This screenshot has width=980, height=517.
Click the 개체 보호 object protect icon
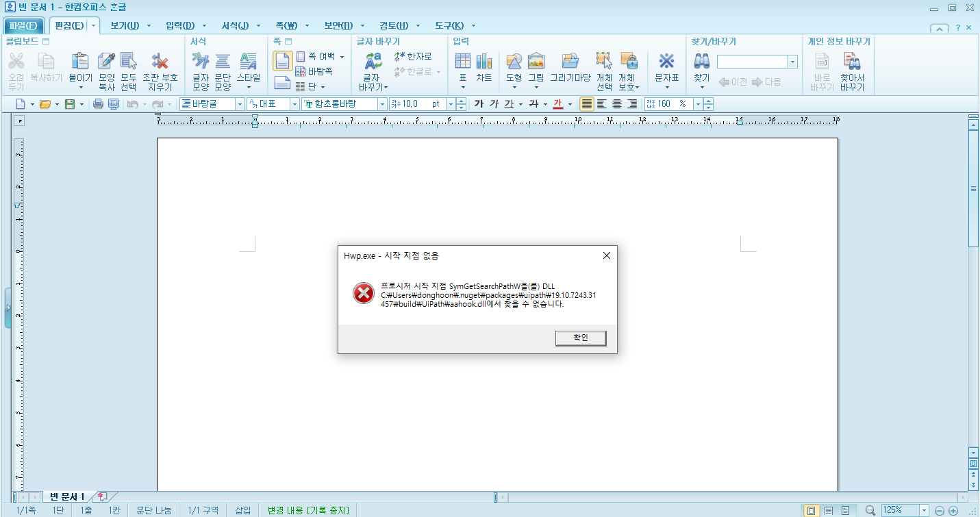coord(629,62)
